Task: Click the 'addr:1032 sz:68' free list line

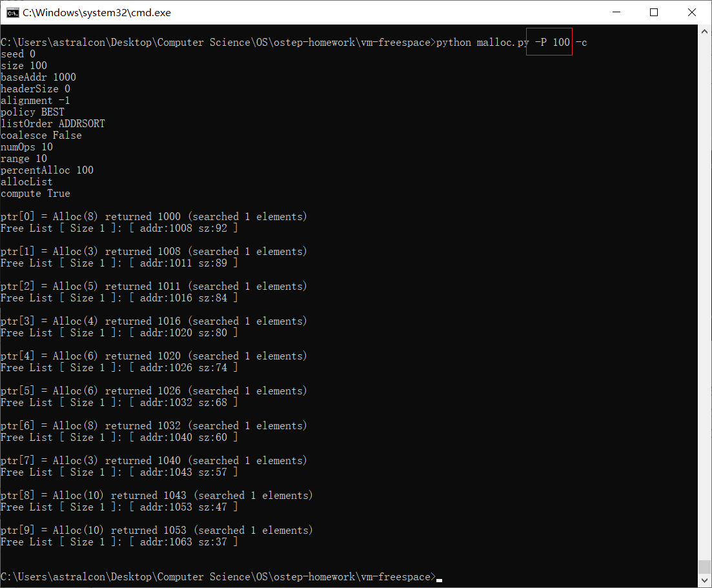Action: pos(119,403)
